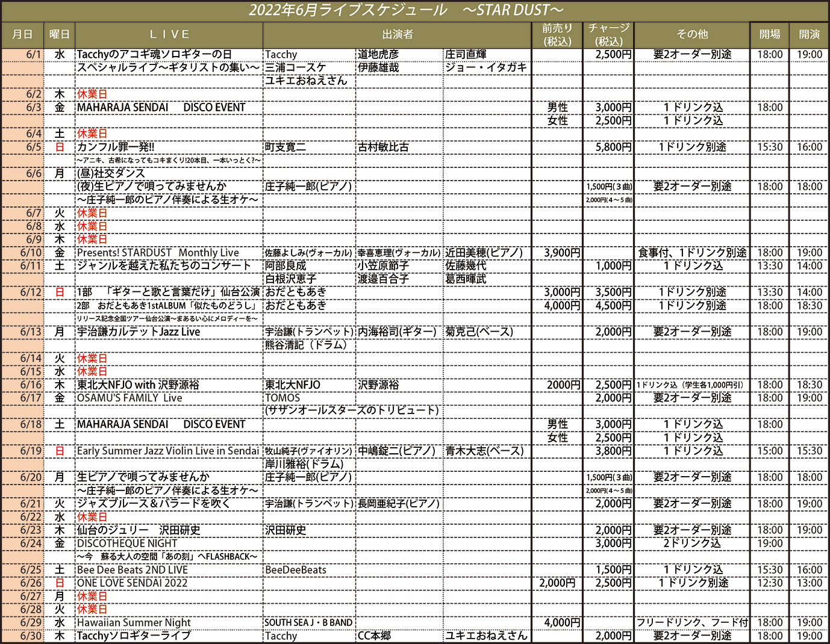This screenshot has width=830, height=644.
Task: Click the "チャージ(税込)" column header
Action: click(x=608, y=34)
